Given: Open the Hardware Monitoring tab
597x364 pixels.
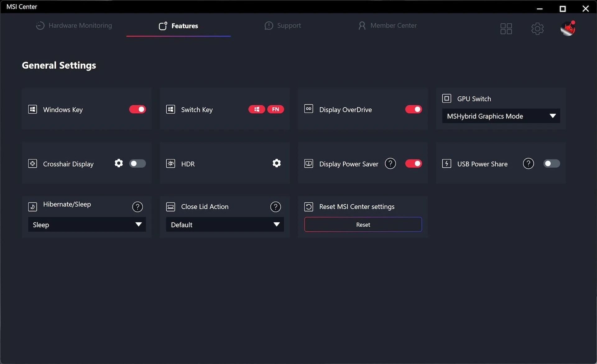Looking at the screenshot, I should point(74,25).
